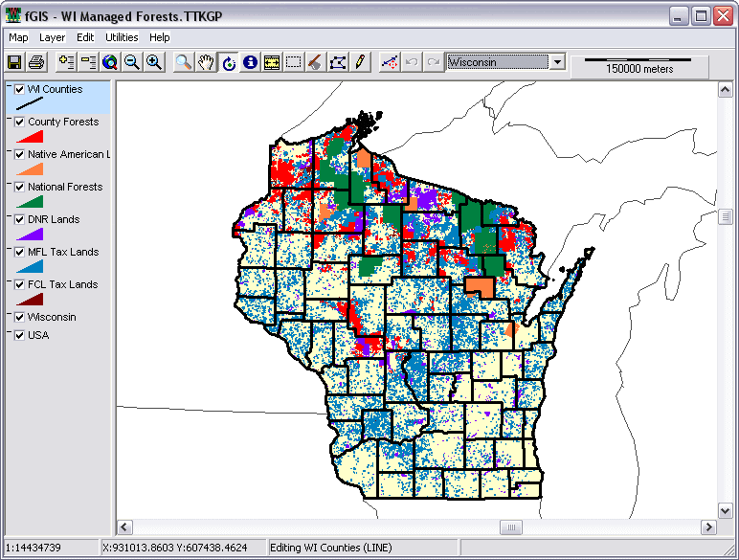Click the zoom in magnifier with plus
Image resolution: width=739 pixels, height=560 pixels.
[154, 62]
